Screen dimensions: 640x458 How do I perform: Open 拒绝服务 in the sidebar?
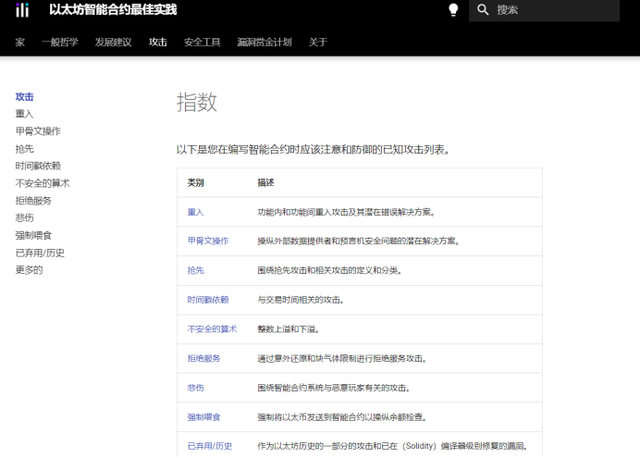tap(33, 201)
